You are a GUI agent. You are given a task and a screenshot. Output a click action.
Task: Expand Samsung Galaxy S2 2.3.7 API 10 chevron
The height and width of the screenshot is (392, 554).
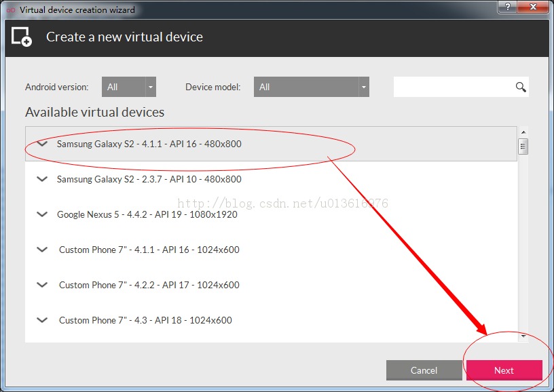click(42, 179)
